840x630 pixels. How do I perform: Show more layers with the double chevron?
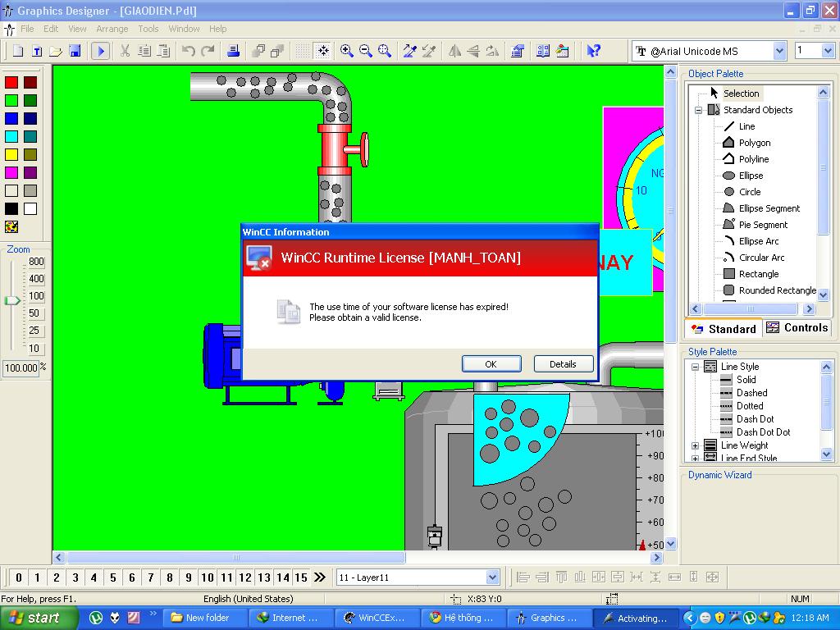point(320,577)
